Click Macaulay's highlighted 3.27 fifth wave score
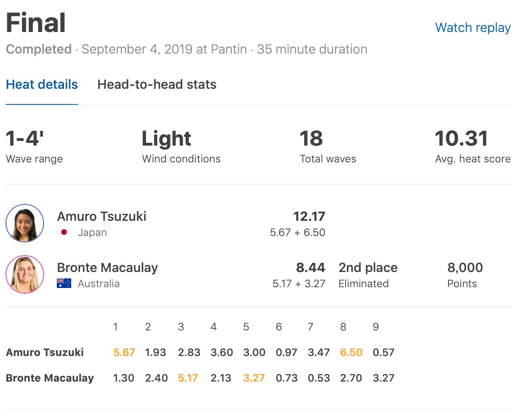 tap(254, 378)
